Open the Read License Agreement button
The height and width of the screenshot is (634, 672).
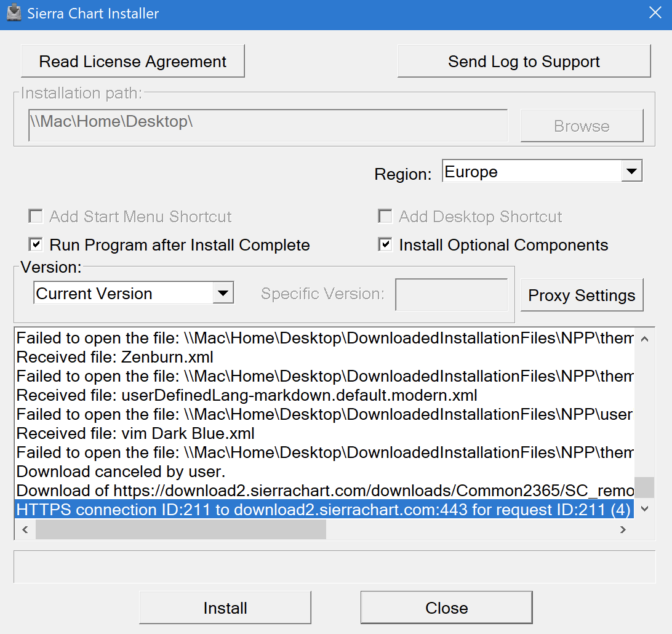133,62
